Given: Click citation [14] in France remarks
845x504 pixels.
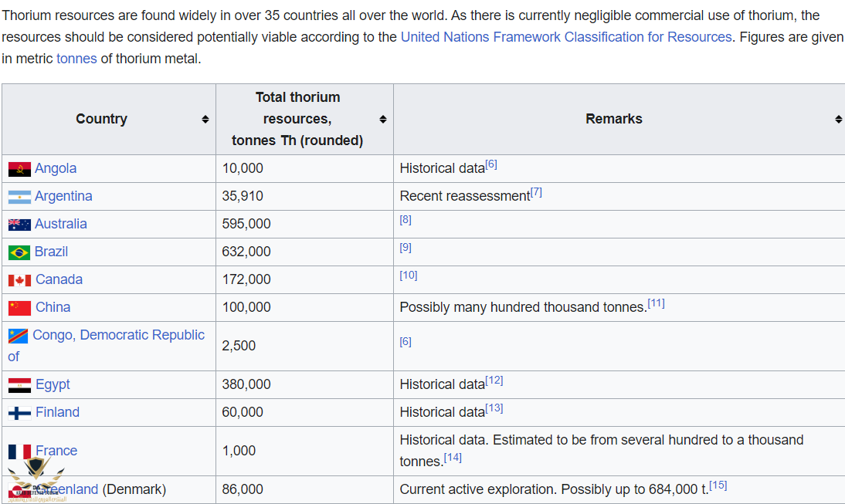Looking at the screenshot, I should coord(453,458).
